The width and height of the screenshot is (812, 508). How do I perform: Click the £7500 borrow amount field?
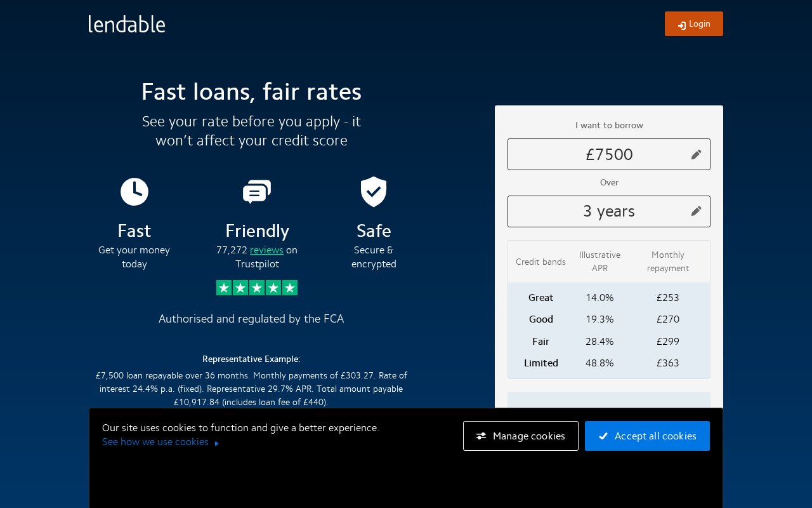(608, 154)
